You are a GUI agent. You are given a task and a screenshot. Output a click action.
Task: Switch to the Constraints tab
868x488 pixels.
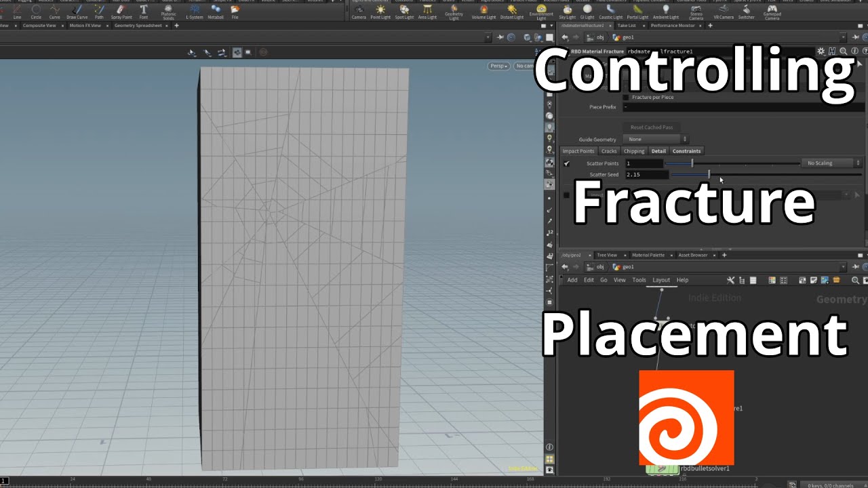[x=687, y=151]
